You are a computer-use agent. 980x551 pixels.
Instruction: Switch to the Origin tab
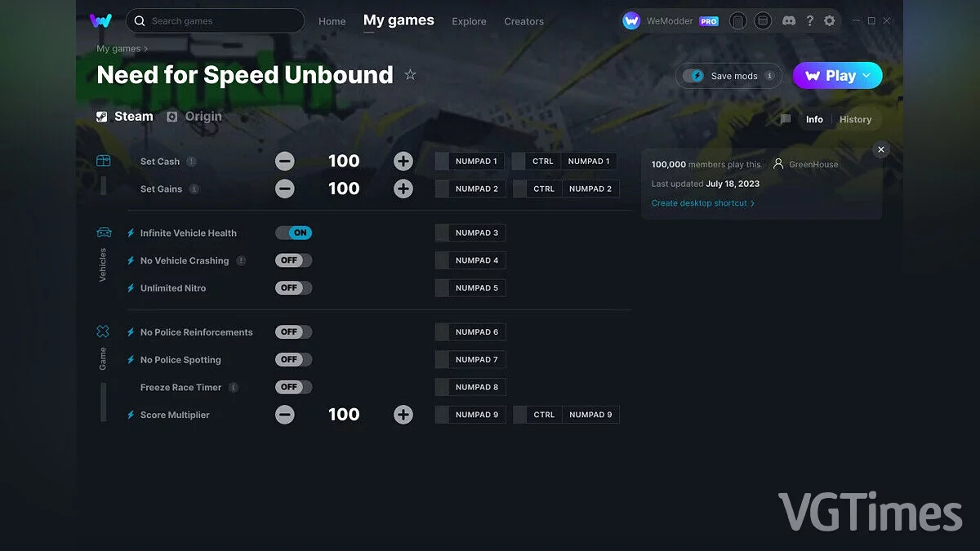pyautogui.click(x=194, y=116)
